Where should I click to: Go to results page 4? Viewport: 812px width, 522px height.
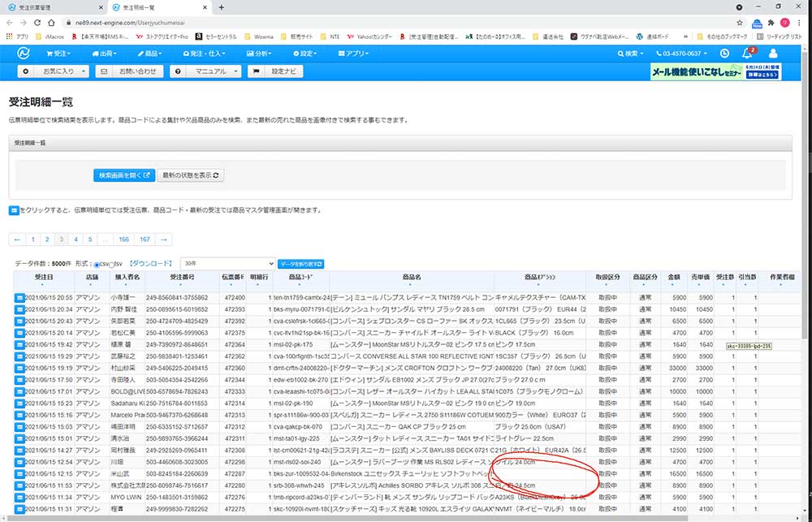(76, 239)
